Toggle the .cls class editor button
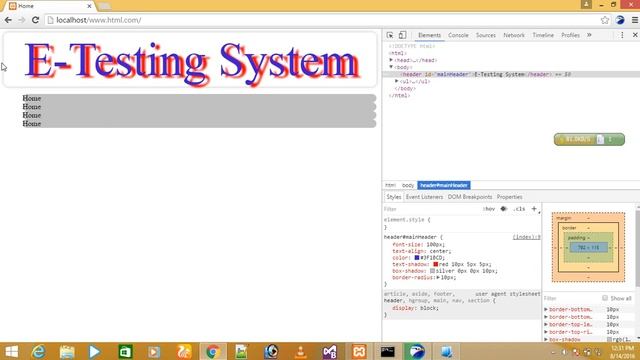640x360 pixels. coord(519,209)
